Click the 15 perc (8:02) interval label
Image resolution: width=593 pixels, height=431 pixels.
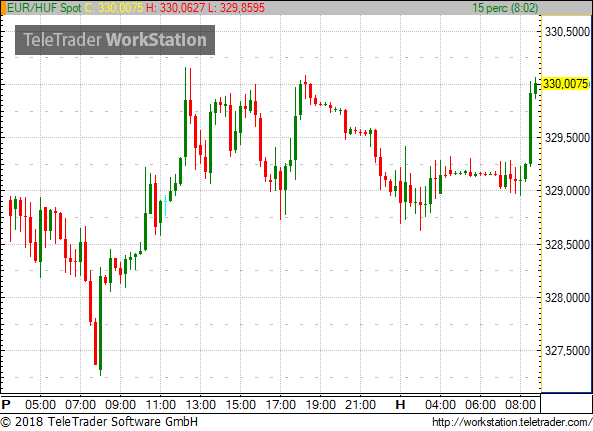(505, 8)
